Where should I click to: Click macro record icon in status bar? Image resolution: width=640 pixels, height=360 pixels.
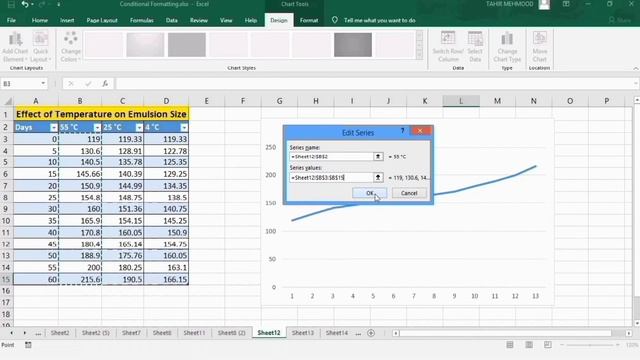28,345
